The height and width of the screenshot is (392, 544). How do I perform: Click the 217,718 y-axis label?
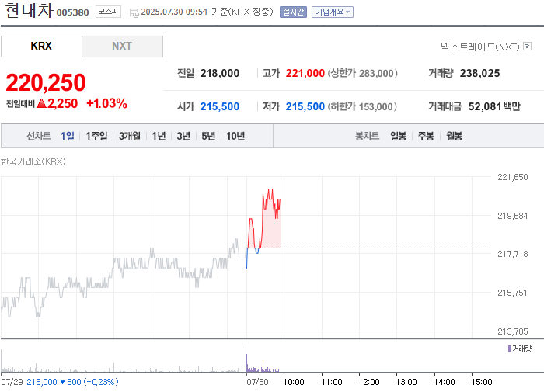pos(512,254)
